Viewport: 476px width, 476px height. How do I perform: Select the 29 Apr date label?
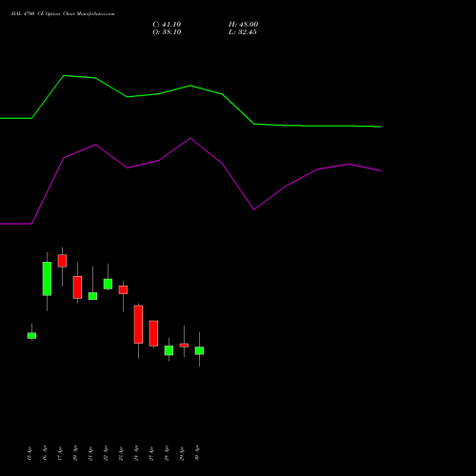[182, 453]
